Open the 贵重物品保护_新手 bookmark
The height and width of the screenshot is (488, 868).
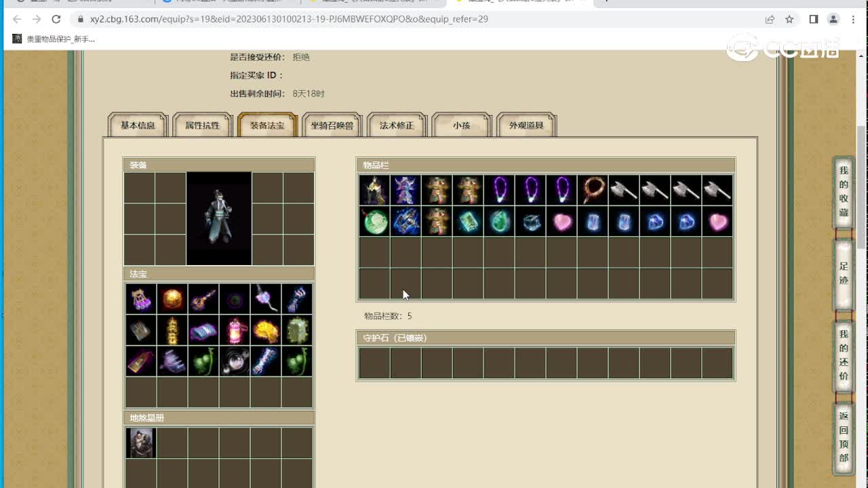pos(54,39)
